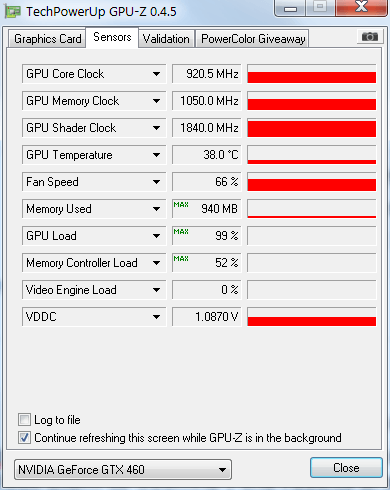Minimize the GPU-Z window
390x490 pixels.
click(x=290, y=8)
